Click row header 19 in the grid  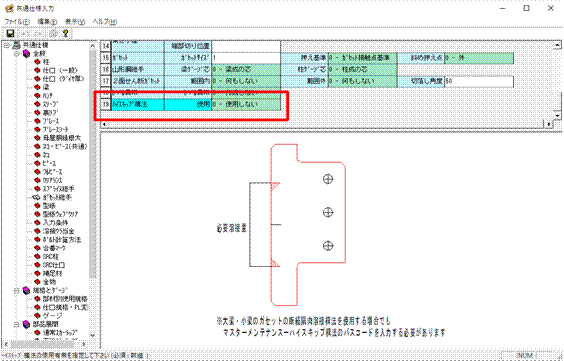coord(105,104)
